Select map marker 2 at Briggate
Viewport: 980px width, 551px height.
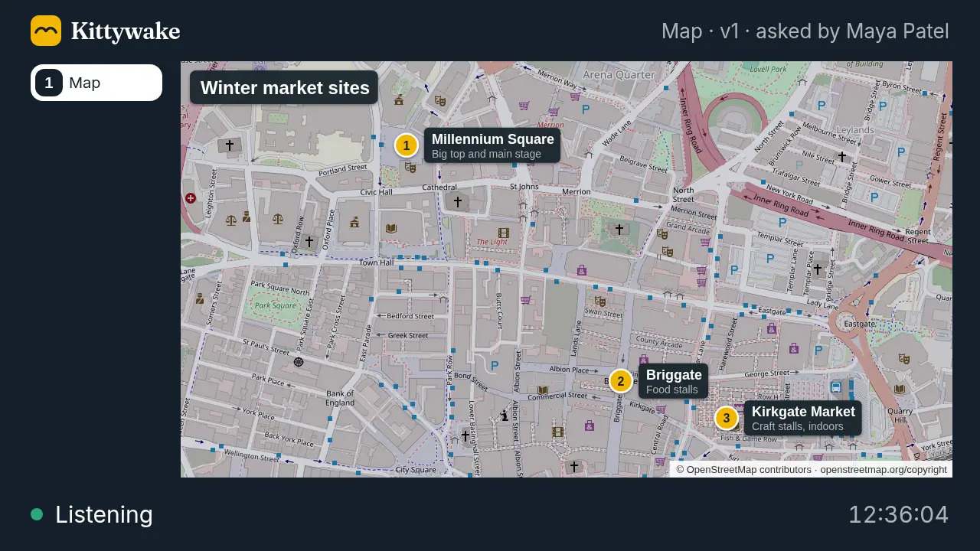621,381
